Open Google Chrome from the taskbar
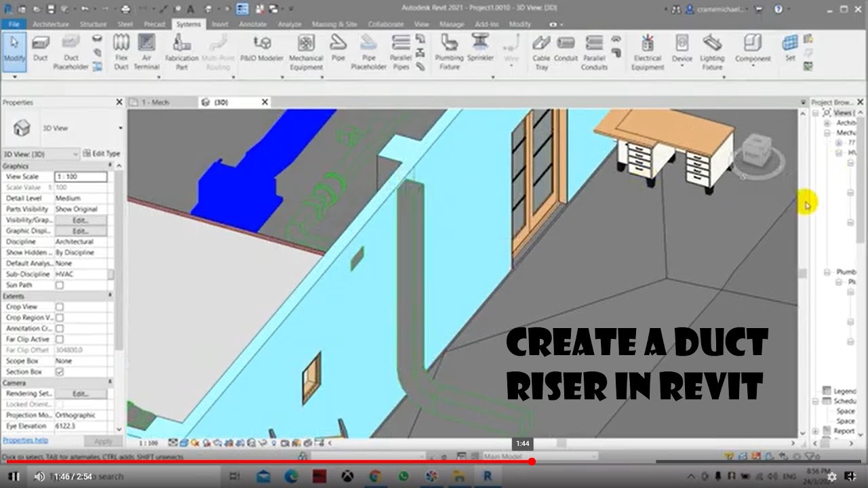Viewport: 868px width, 488px height. pyautogui.click(x=375, y=476)
